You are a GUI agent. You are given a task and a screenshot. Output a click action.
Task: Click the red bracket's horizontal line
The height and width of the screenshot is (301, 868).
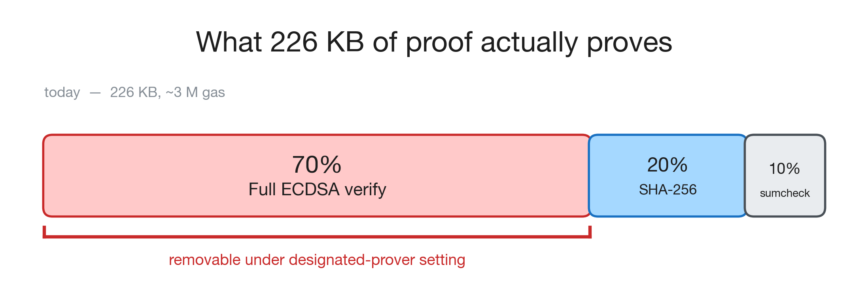point(316,237)
